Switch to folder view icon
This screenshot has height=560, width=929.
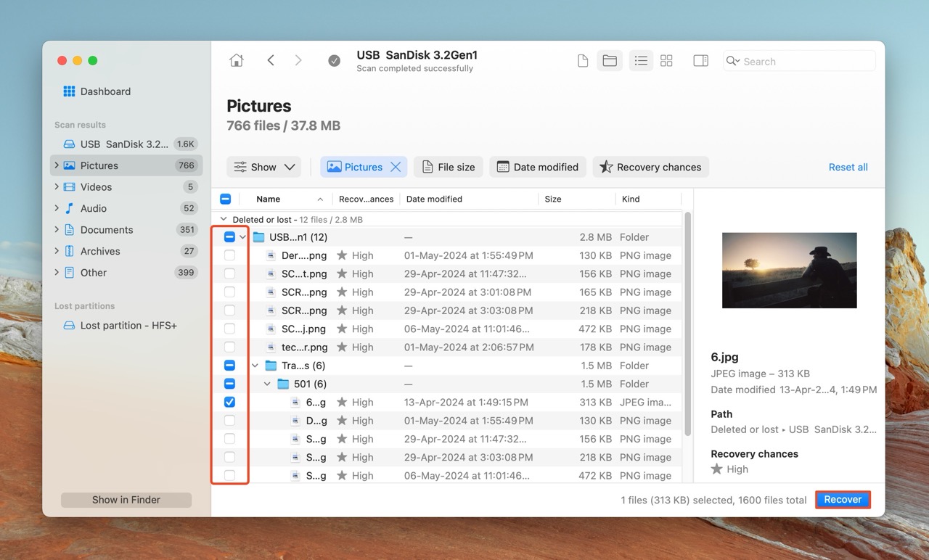click(610, 61)
